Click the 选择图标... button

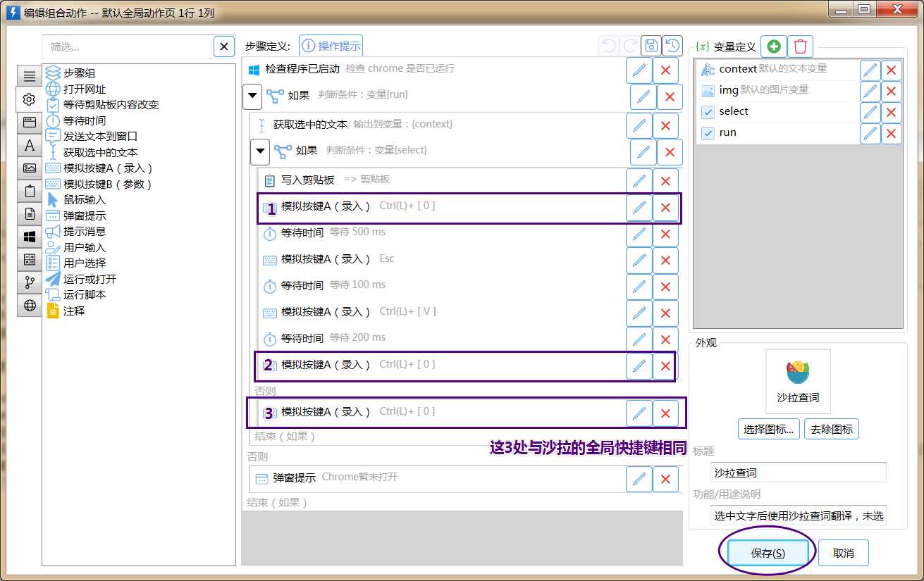tap(769, 429)
